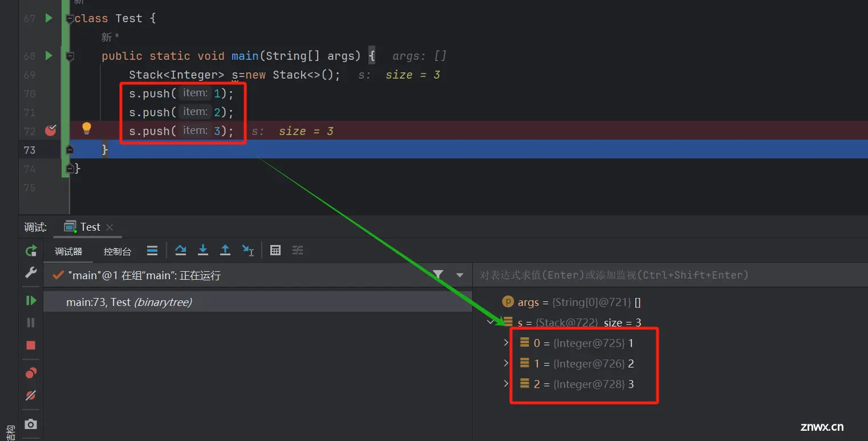Click the camera thread dump icon
868x441 pixels.
[31, 424]
